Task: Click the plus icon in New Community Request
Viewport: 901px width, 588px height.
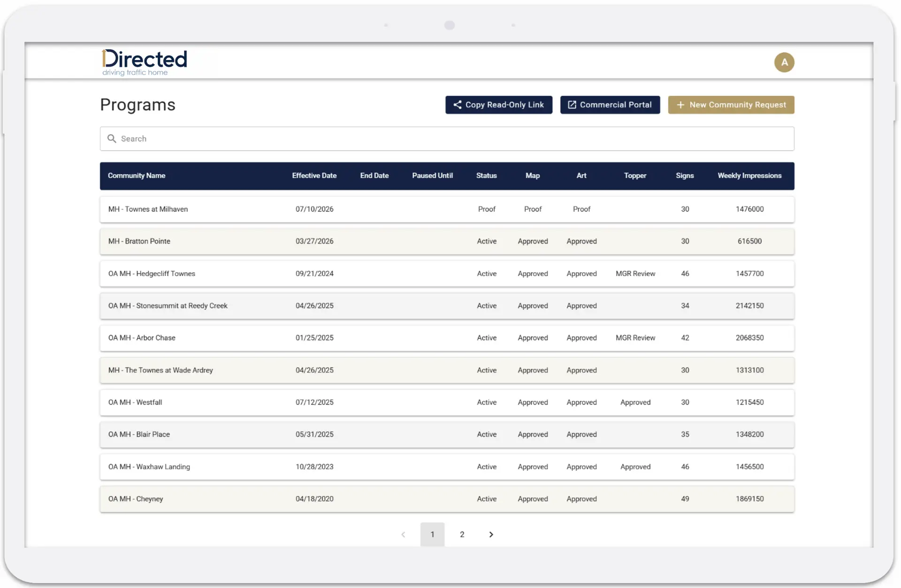Action: (x=680, y=105)
